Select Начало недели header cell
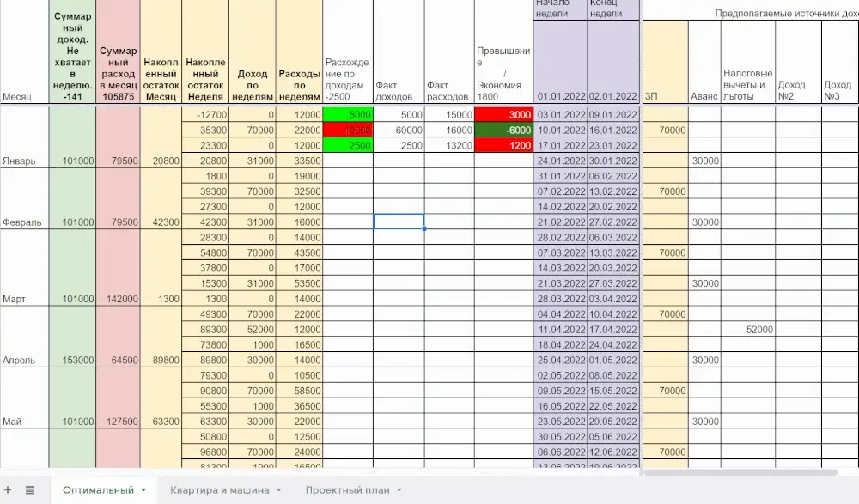 (560, 9)
